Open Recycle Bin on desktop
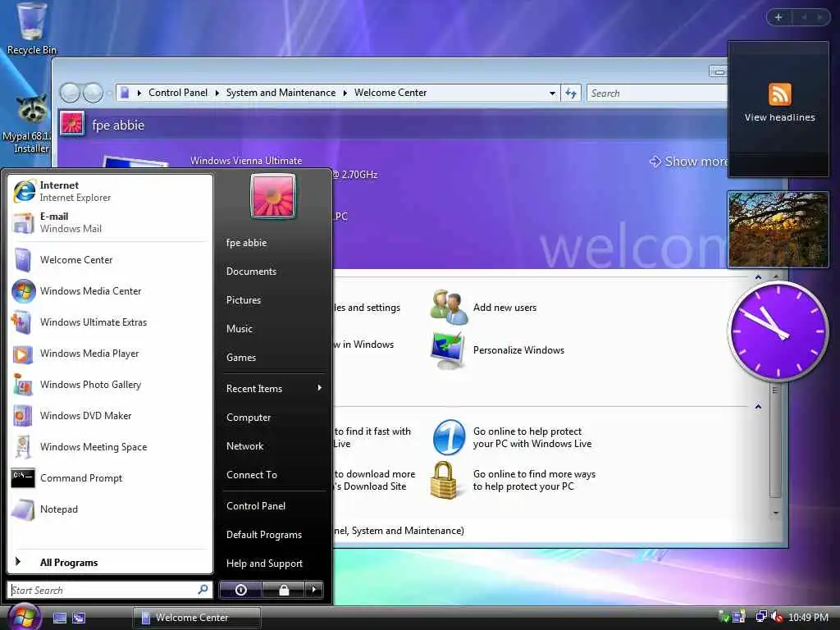The image size is (840, 630). tap(31, 29)
